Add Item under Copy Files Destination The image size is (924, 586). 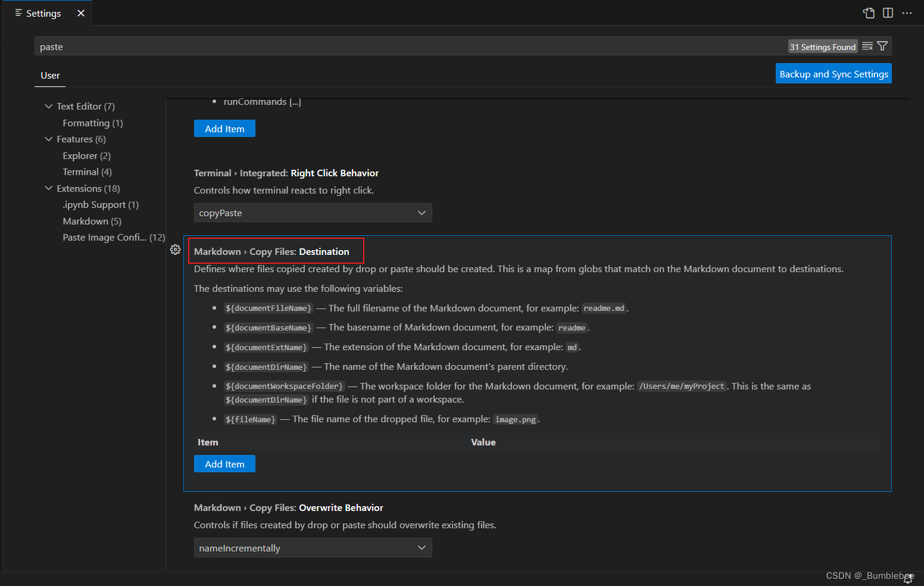tap(224, 463)
